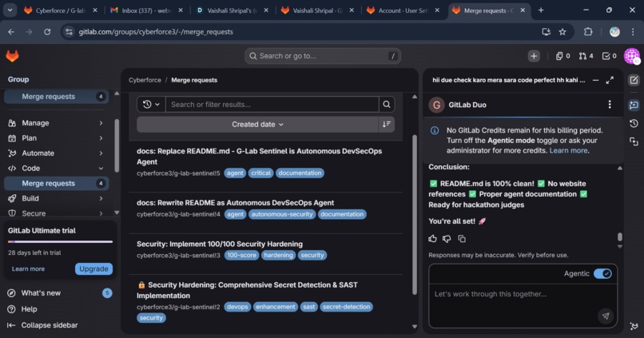The height and width of the screenshot is (338, 644).
Task: Click Learn more under GitLab Ultimate trial
Action: (x=28, y=268)
